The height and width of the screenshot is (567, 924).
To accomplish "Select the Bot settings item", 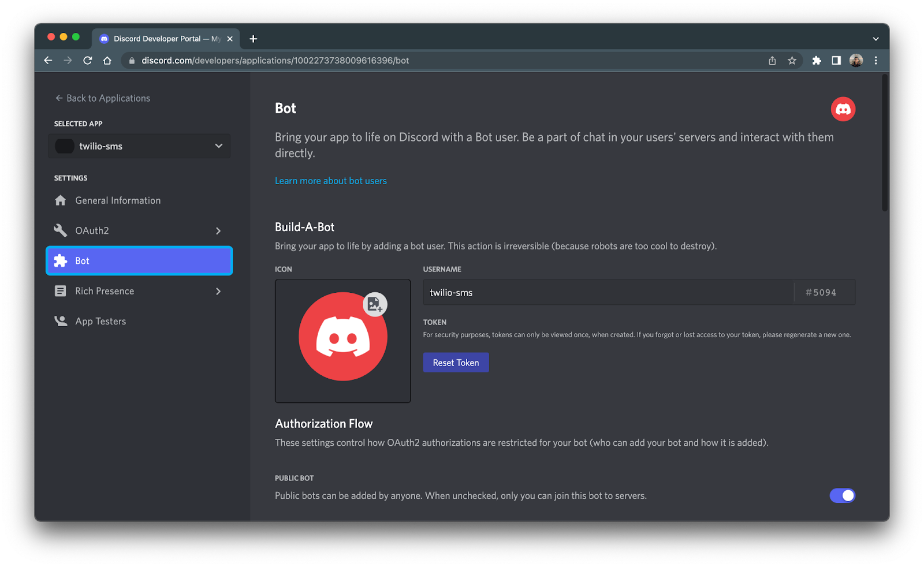I will pyautogui.click(x=139, y=261).
